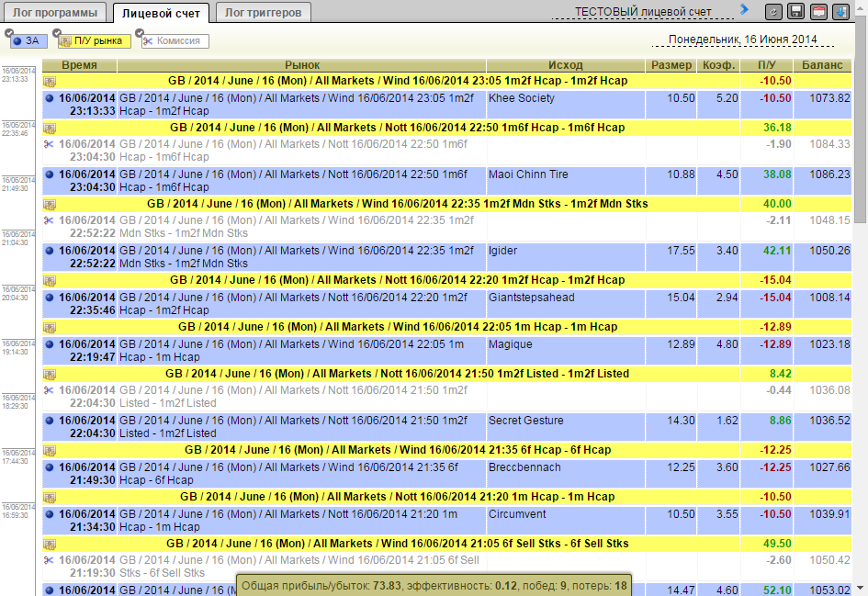Screen dimensions: 868x596
Task: Click market icon of Wind 22:35 Mdn Stks row
Action: point(50,205)
